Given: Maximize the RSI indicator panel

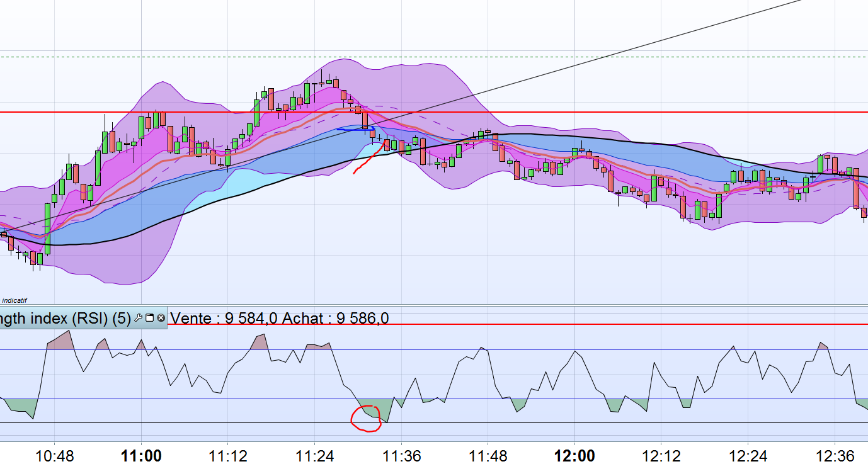Looking at the screenshot, I should 150,318.
